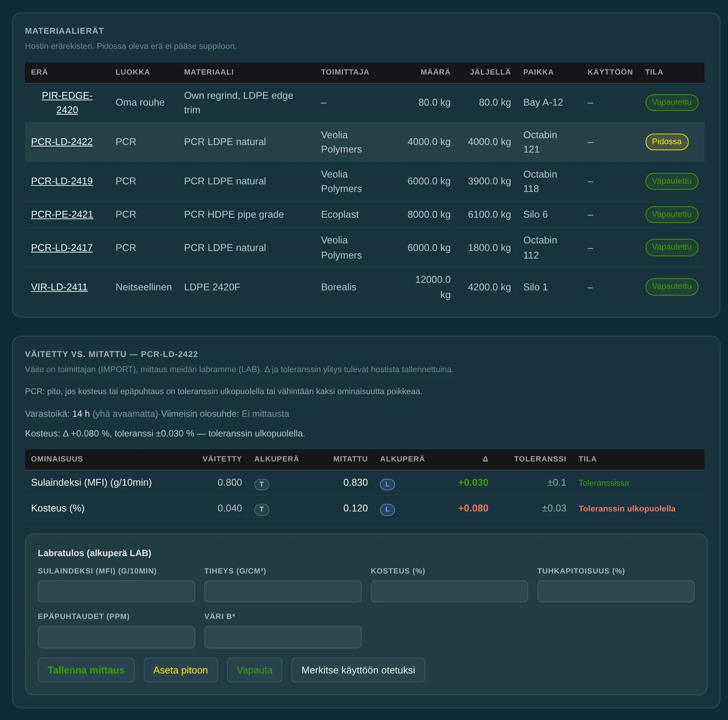Focus the Kosteus (%) input field
This screenshot has height=720, width=728.
click(450, 591)
